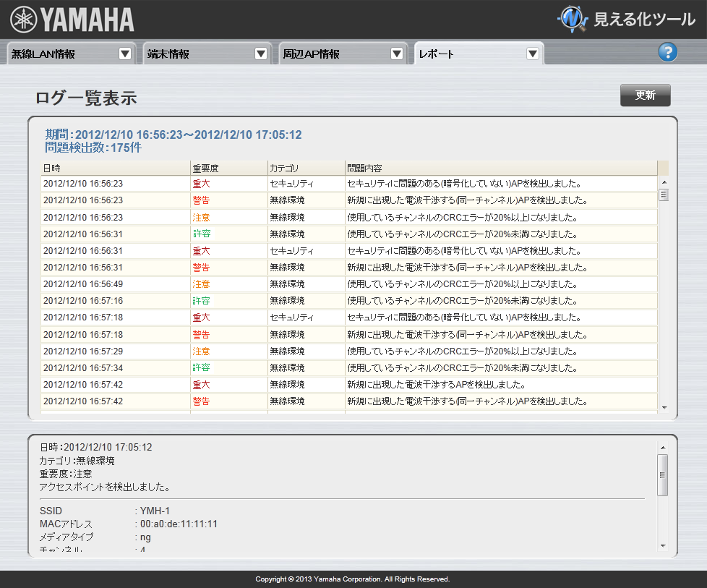Expand the 無線LAN情報 dropdown arrow
Image resolution: width=707 pixels, height=588 pixels.
pyautogui.click(x=125, y=54)
